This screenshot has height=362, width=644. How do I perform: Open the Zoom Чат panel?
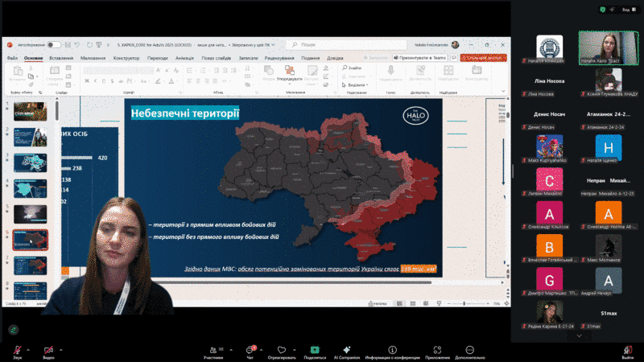250,350
